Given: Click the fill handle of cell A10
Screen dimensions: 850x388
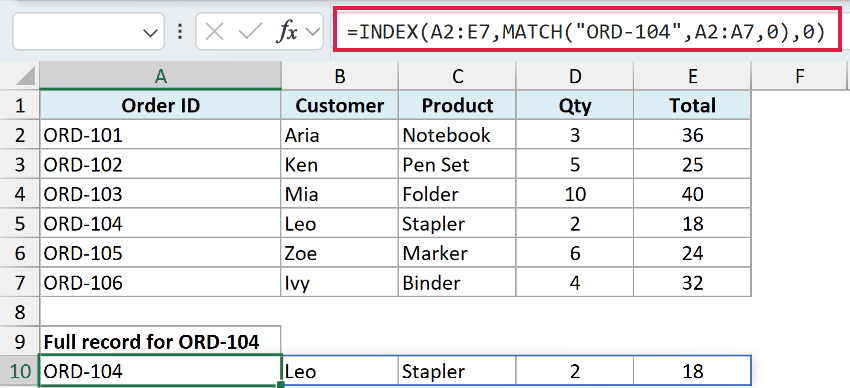Looking at the screenshot, I should (x=281, y=385).
